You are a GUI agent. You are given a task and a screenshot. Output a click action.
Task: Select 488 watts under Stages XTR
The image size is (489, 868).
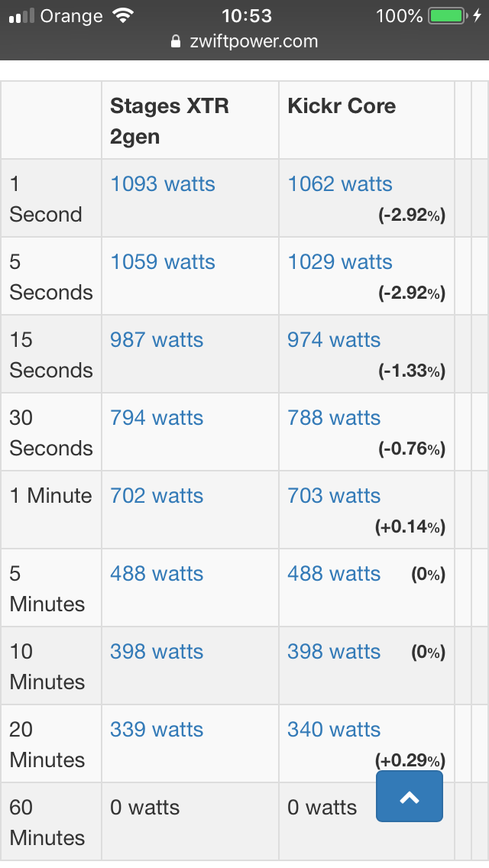(x=157, y=574)
